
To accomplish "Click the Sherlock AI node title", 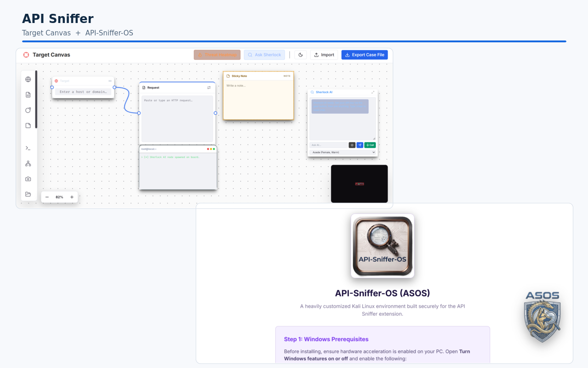I will (324, 92).
